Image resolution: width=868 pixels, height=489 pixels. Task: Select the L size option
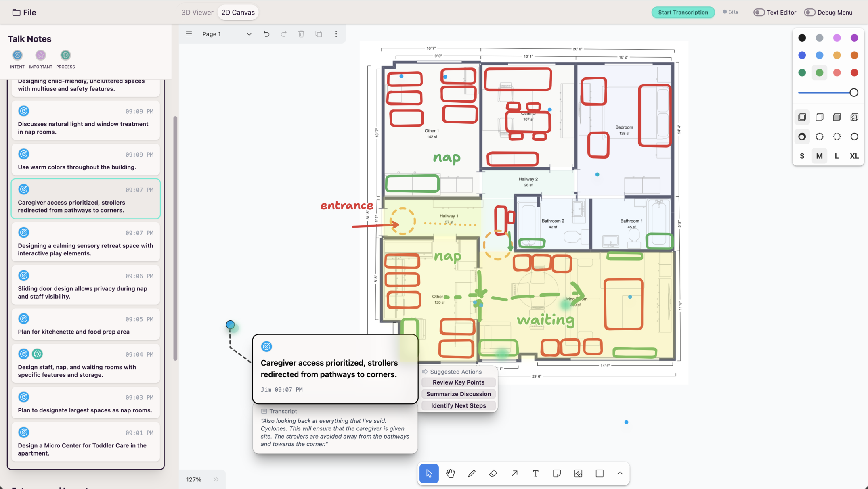tap(837, 156)
